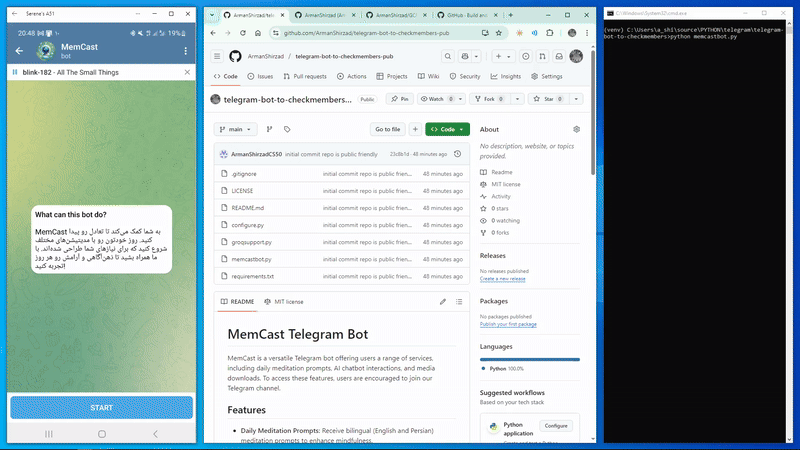View branches icon next to main
This screenshot has width=800, height=450.
pyautogui.click(x=269, y=129)
